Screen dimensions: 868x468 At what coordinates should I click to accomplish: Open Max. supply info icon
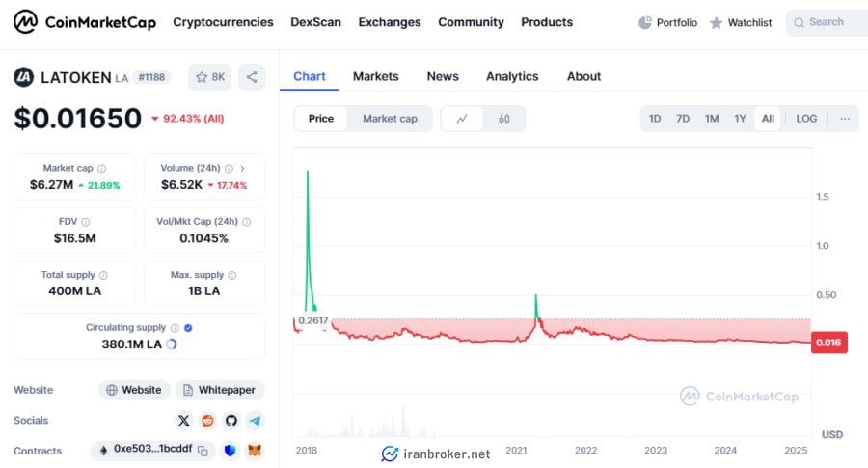232,275
